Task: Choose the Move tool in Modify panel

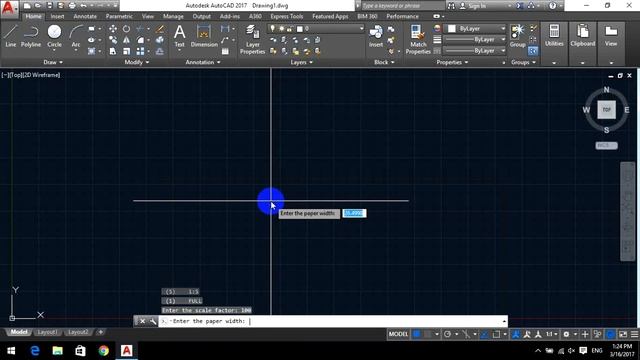Action: (113, 29)
